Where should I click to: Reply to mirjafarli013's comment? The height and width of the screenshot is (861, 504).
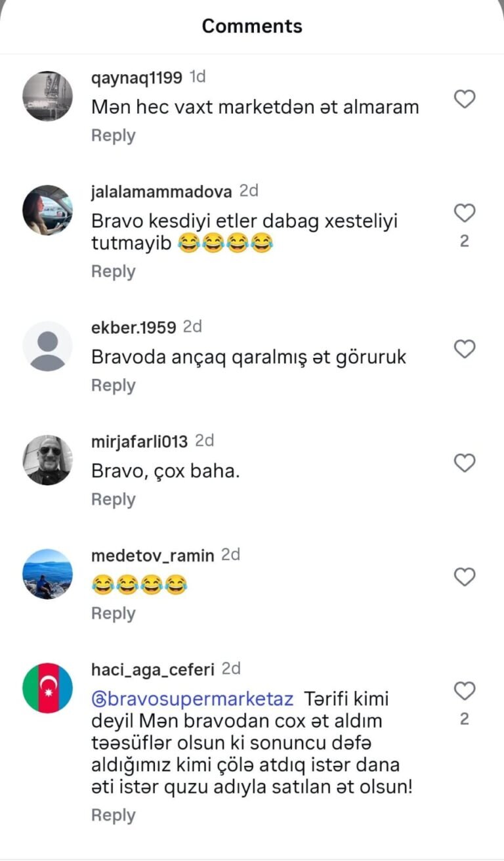click(113, 500)
